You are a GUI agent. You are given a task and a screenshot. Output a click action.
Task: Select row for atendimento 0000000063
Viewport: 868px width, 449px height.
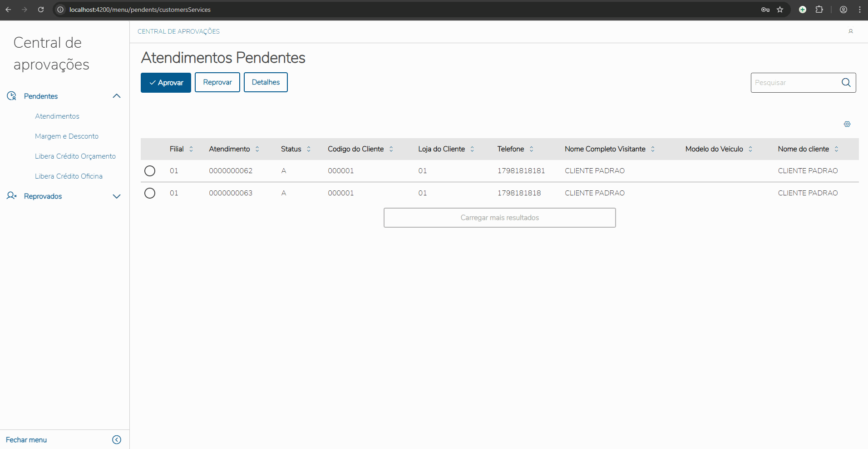(x=150, y=193)
